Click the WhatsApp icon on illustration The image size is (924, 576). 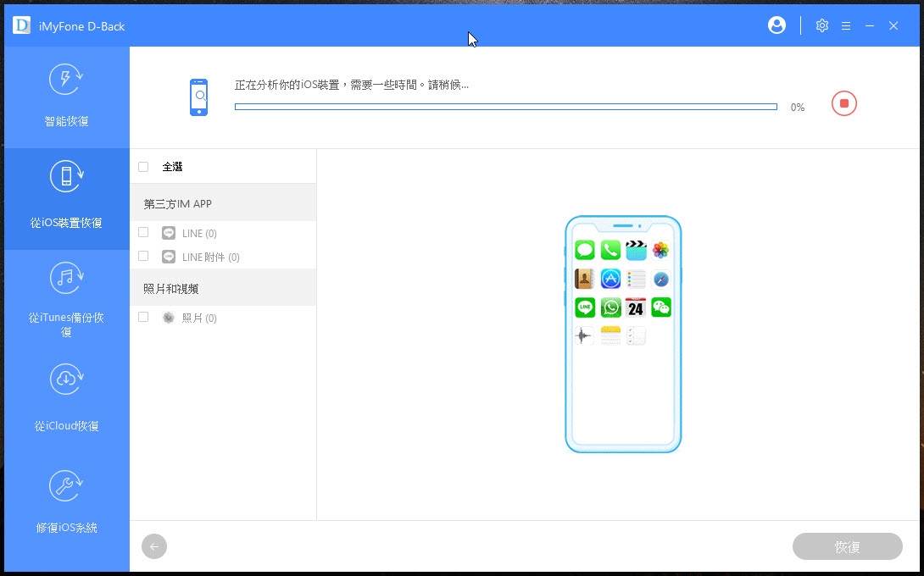click(x=610, y=307)
